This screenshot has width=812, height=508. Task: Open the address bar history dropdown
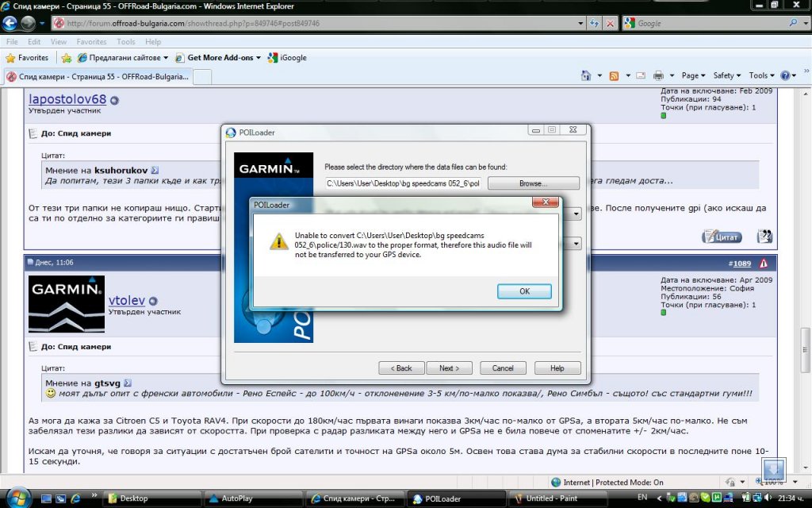[580, 23]
